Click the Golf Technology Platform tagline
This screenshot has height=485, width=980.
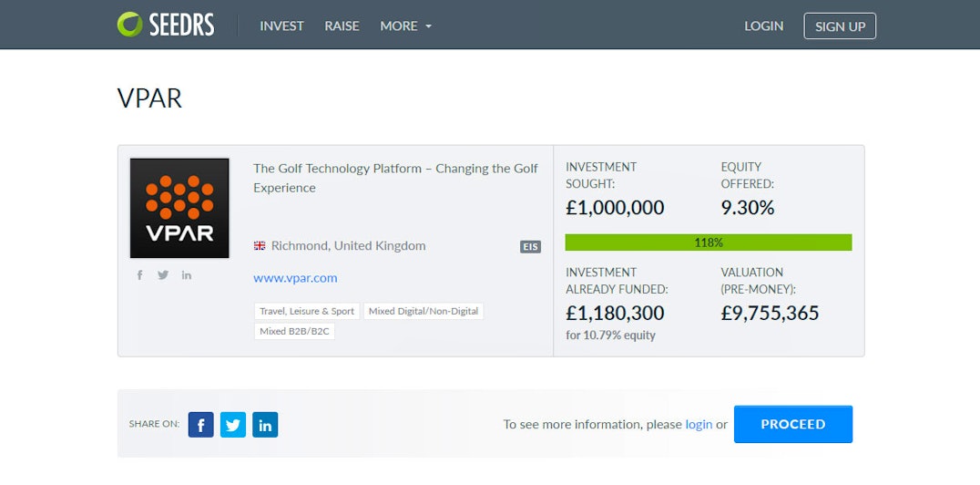point(395,178)
